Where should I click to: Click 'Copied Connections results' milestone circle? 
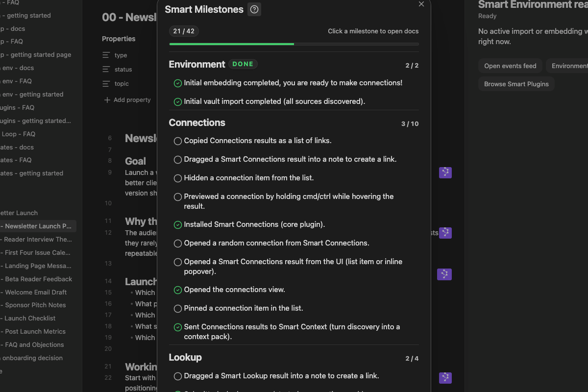(178, 141)
